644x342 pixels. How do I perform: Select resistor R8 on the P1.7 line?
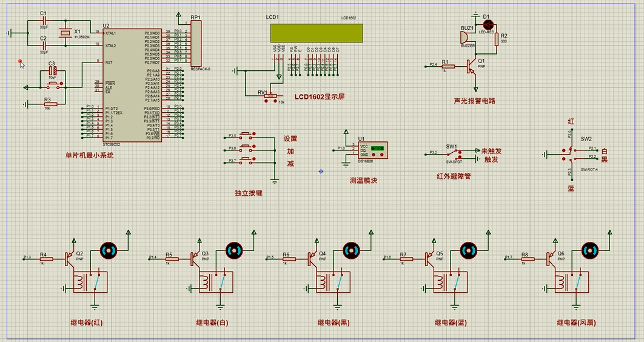pyautogui.click(x=528, y=259)
